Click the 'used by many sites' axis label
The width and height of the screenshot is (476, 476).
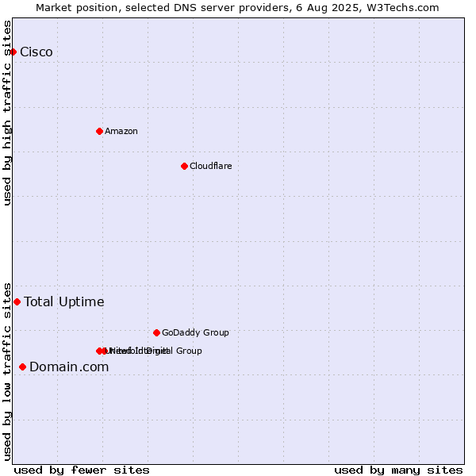click(398, 470)
